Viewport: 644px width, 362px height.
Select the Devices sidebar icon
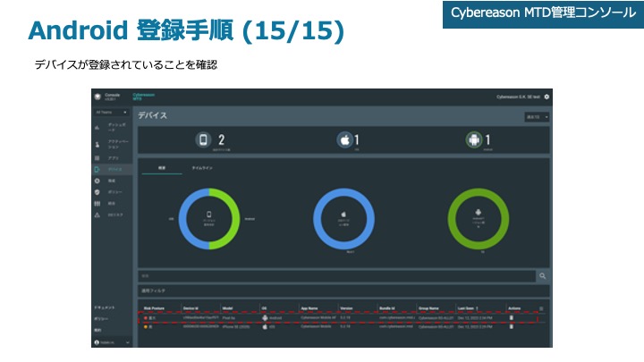tap(97, 170)
